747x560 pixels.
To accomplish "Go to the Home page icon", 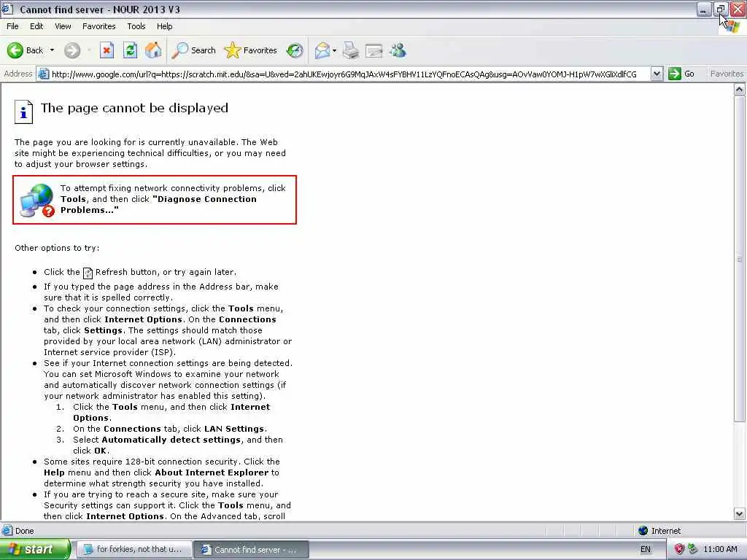I will pos(153,50).
